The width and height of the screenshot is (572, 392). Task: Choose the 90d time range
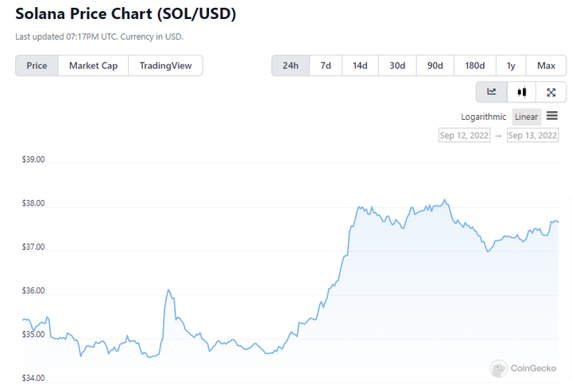435,66
